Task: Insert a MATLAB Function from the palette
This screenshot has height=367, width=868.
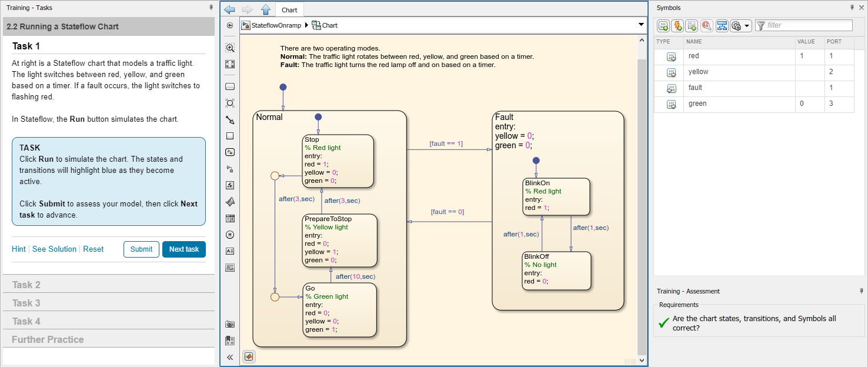Action: (229, 185)
